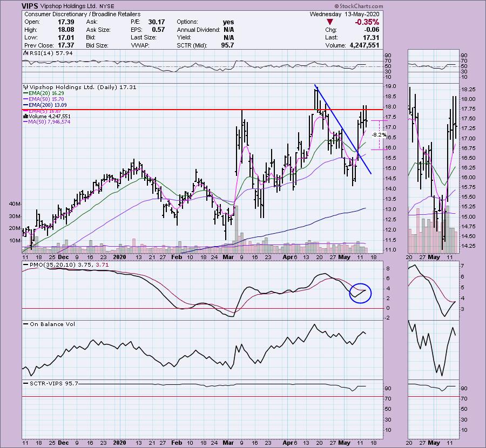Select the green EMA(20) legend line
Screen dimensions: 486x448
[26, 93]
